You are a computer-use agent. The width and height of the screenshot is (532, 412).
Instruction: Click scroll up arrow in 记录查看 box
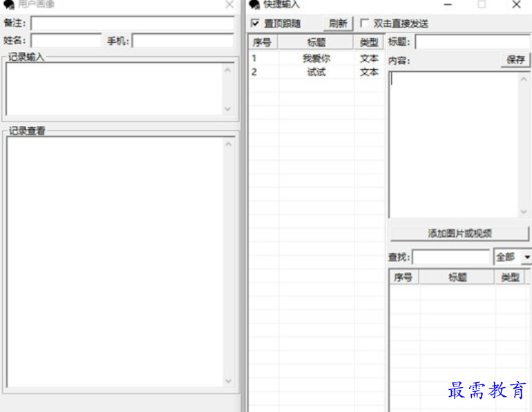click(228, 144)
